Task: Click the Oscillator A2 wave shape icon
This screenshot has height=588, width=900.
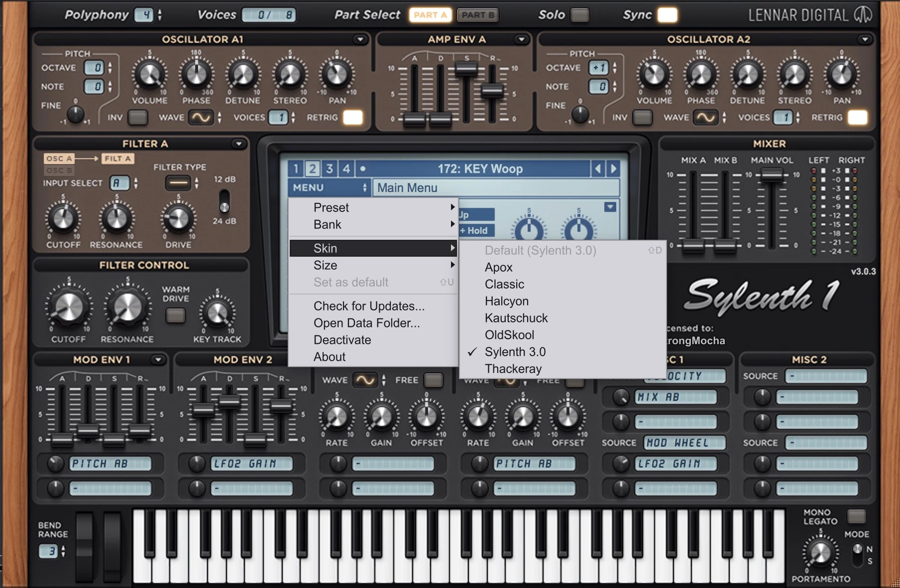Action: click(705, 117)
